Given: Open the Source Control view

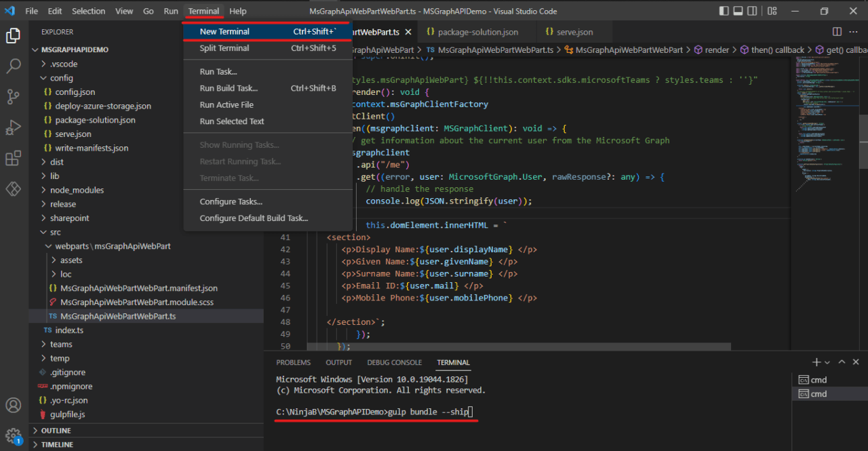Looking at the screenshot, I should click(14, 97).
